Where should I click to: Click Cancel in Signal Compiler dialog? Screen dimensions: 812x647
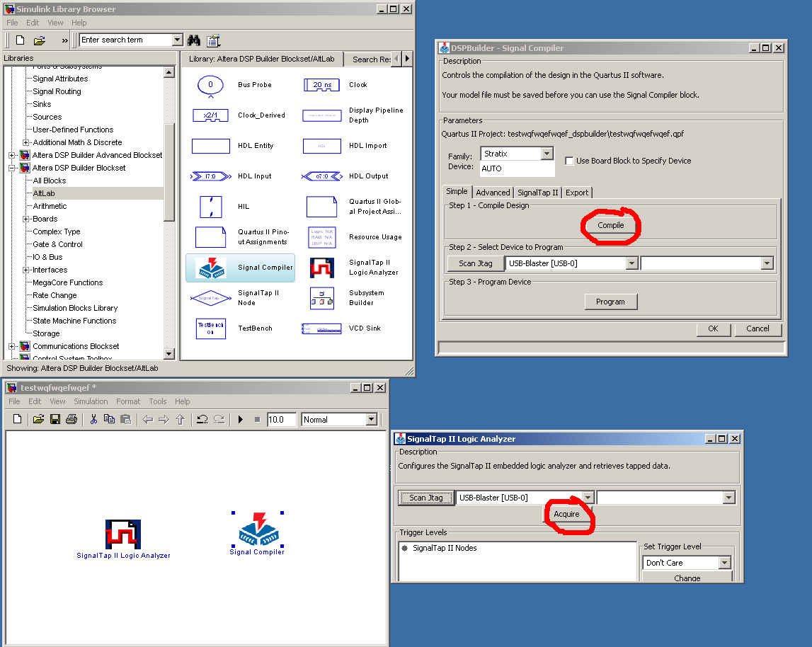click(757, 328)
